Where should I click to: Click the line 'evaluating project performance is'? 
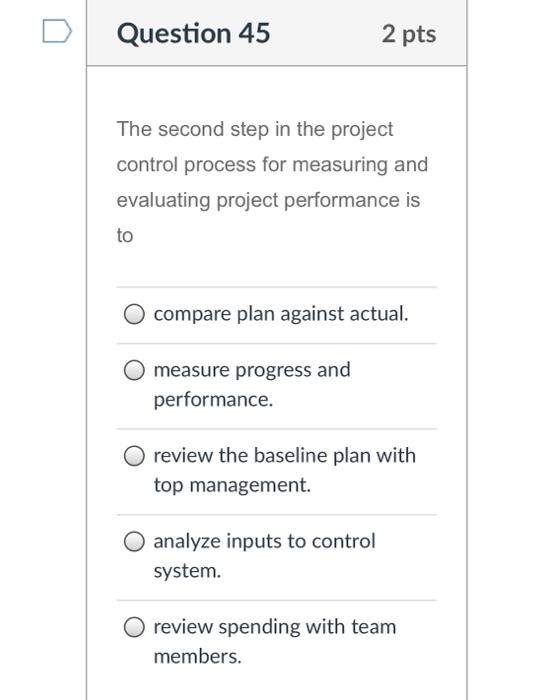tap(268, 200)
